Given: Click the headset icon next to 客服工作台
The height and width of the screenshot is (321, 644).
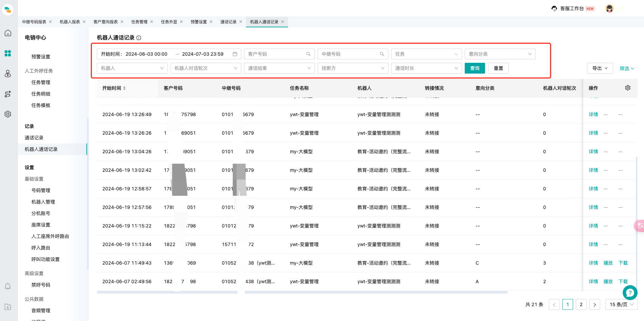Looking at the screenshot, I should (x=554, y=8).
